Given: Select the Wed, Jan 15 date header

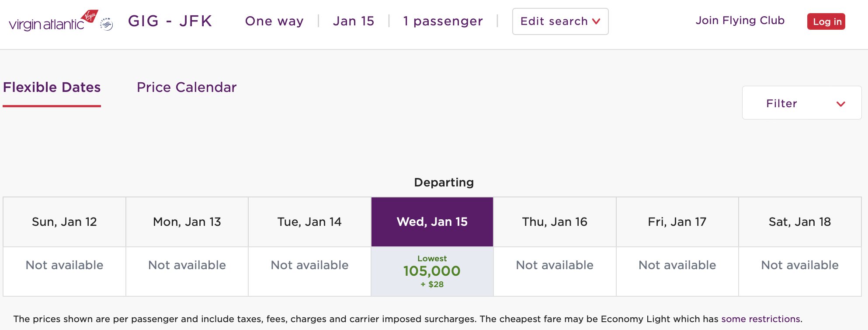Looking at the screenshot, I should pos(432,222).
